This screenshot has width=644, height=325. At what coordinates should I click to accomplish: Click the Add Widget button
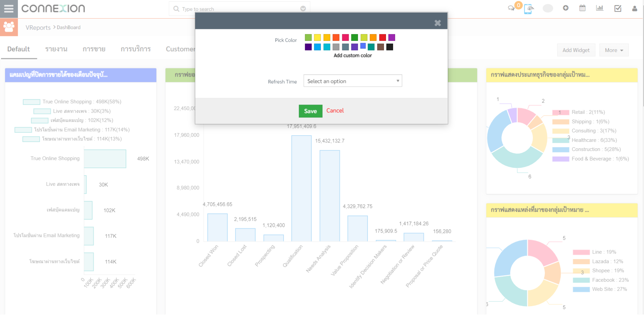[576, 50]
